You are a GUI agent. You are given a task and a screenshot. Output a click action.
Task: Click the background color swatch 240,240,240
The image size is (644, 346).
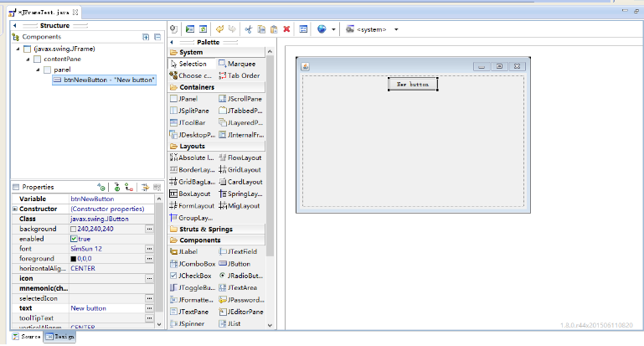coord(74,229)
